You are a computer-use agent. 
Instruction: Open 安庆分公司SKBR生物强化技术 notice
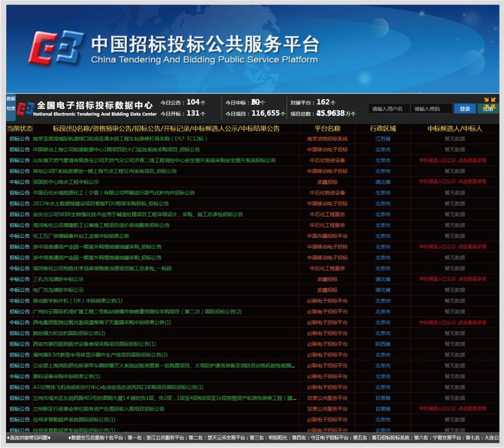[x=138, y=215]
